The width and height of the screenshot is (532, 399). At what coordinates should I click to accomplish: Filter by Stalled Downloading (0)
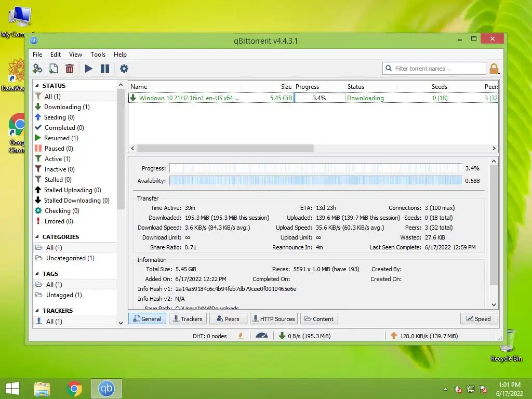[77, 200]
